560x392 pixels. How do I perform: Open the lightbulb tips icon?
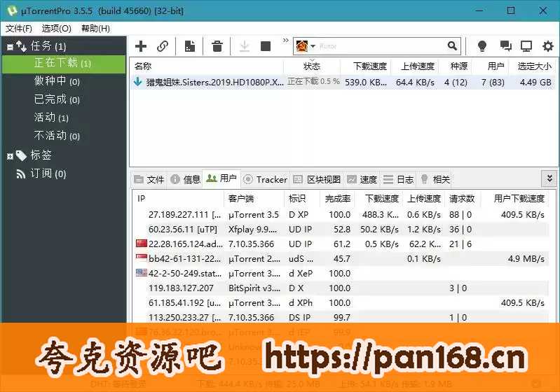[x=482, y=46]
